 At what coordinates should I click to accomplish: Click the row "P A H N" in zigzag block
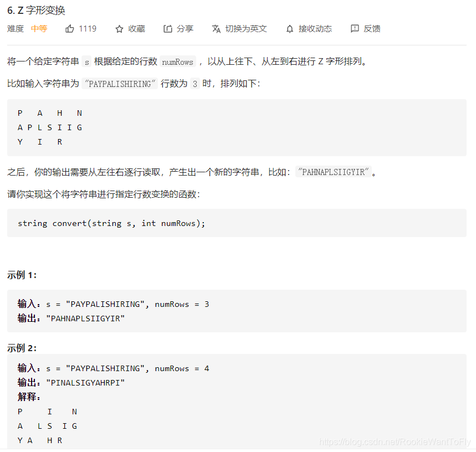click(x=50, y=113)
